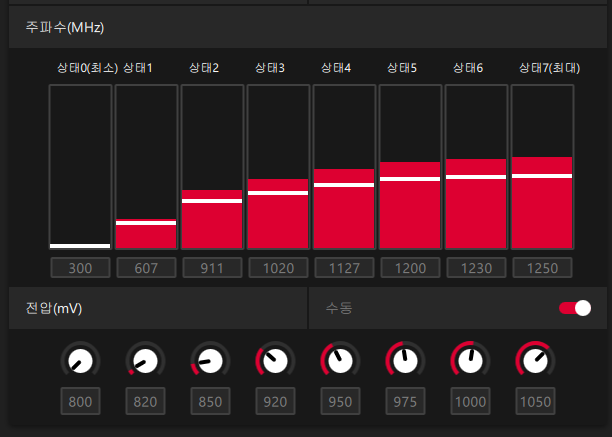Click the 상태7(최대) column label
The image size is (612, 437).
(x=549, y=68)
